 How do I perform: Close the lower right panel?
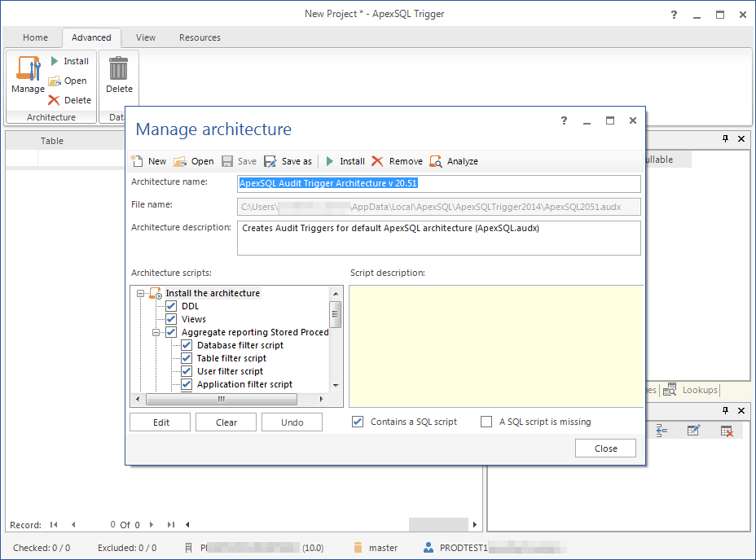741,410
